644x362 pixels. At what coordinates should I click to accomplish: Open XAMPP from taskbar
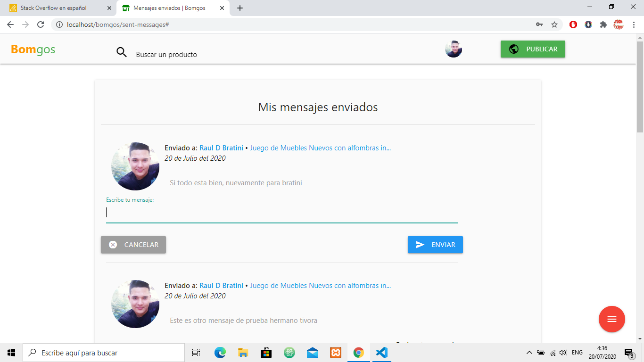(x=336, y=353)
